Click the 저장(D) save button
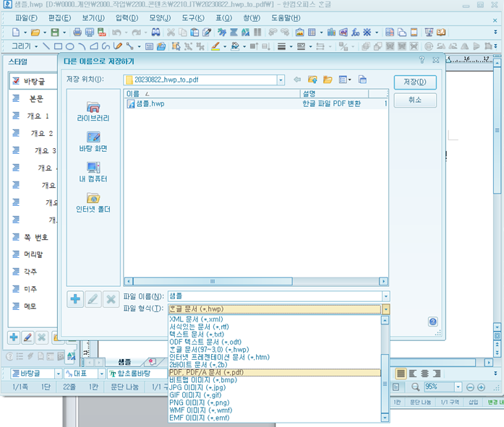The height and width of the screenshot is (427, 504). tap(415, 82)
